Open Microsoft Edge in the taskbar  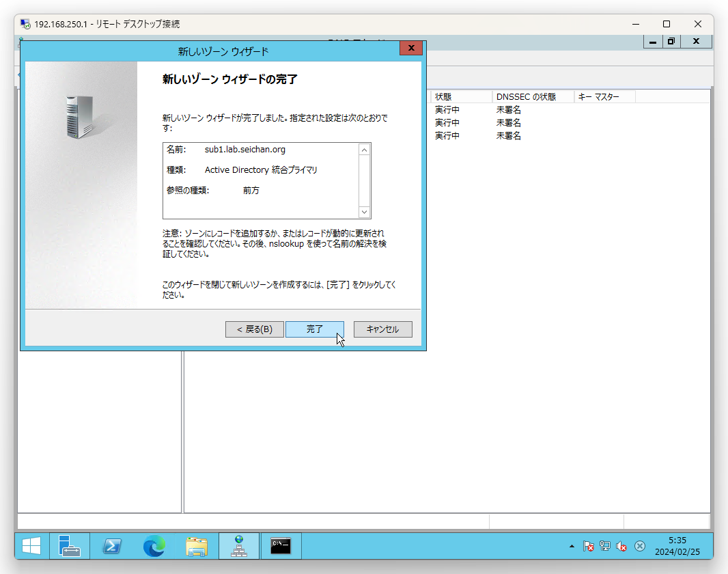(154, 546)
